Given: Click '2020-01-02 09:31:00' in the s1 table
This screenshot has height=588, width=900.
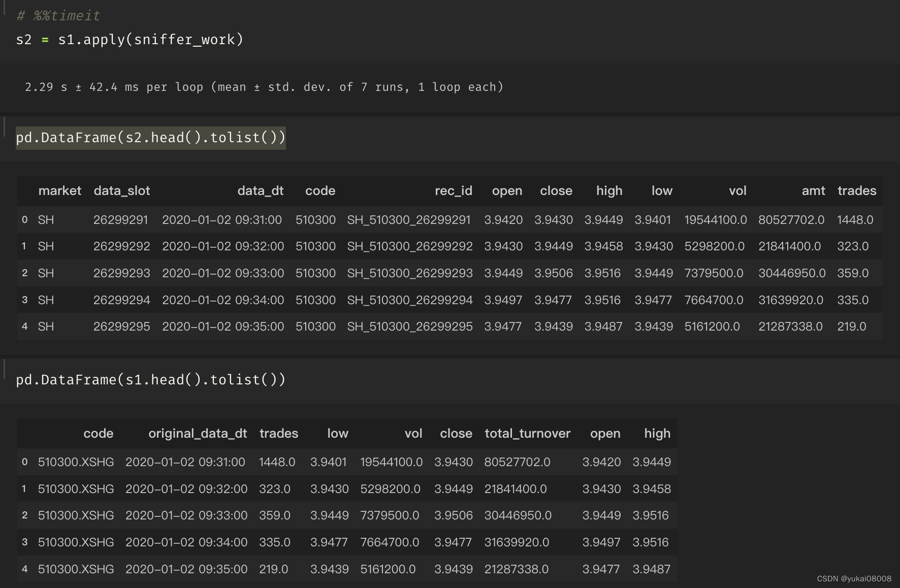Looking at the screenshot, I should pos(185,462).
